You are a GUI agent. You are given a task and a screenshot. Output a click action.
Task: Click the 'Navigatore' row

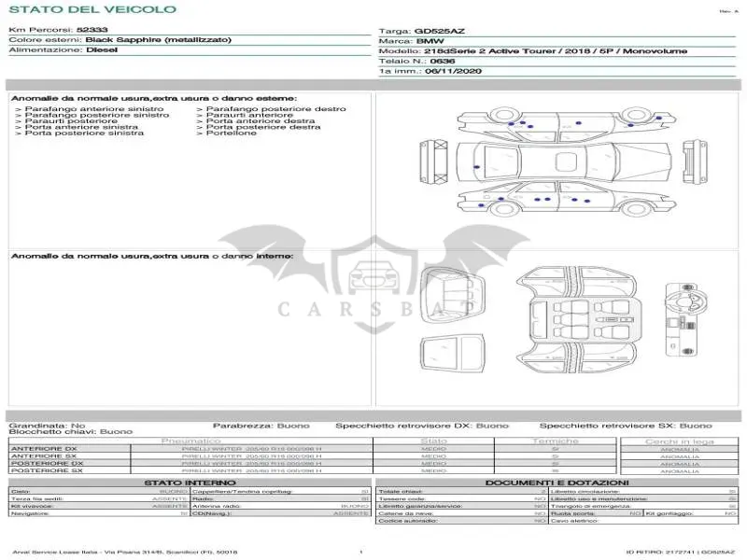pyautogui.click(x=99, y=513)
